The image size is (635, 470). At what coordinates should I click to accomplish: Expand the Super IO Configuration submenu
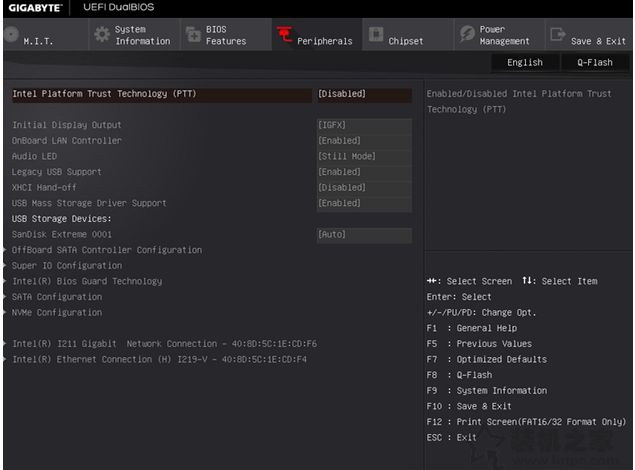point(67,266)
